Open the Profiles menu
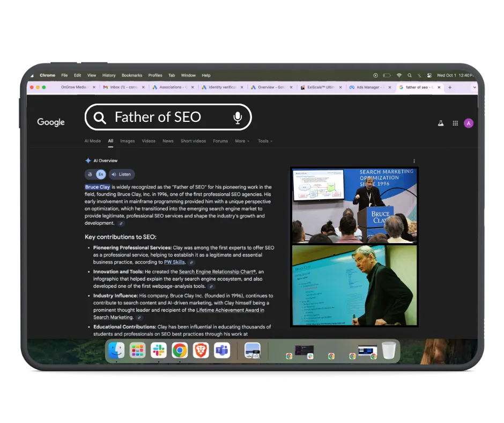Screen dimensions: 504x423 [155, 75]
